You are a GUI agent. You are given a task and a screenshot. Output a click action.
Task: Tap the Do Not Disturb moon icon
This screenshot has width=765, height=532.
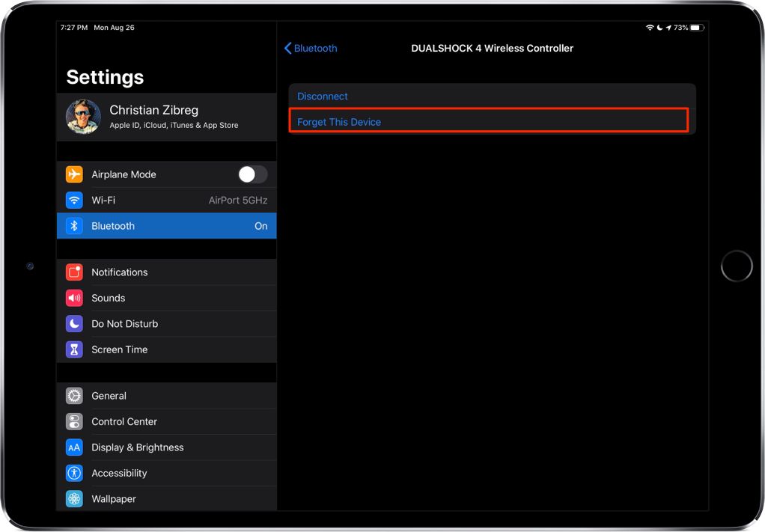(74, 324)
